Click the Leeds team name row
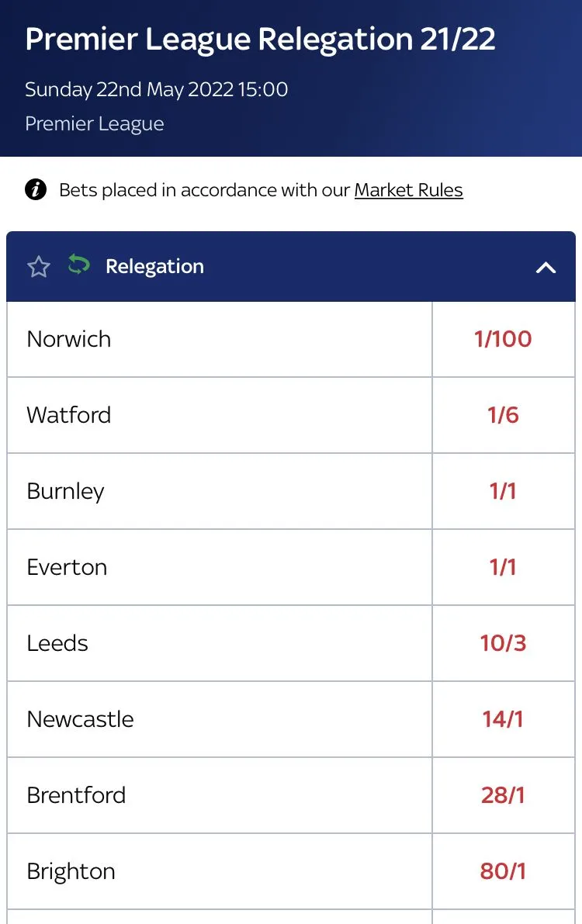This screenshot has height=924, width=582. coord(57,643)
